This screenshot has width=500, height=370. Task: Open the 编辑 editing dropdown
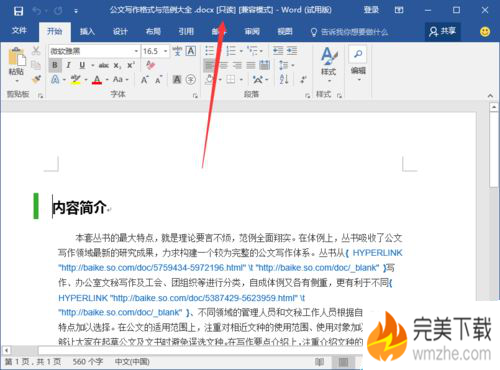coord(358,64)
